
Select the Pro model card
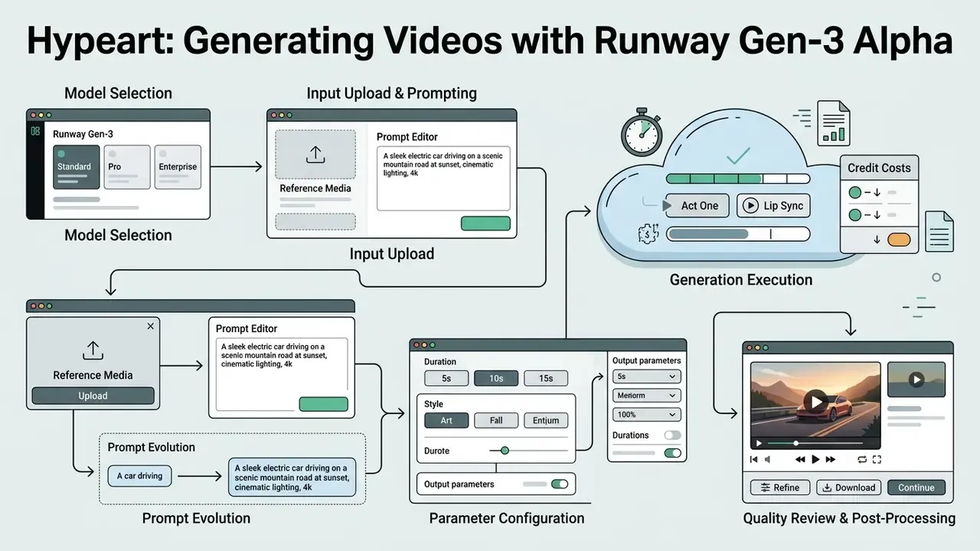click(126, 167)
